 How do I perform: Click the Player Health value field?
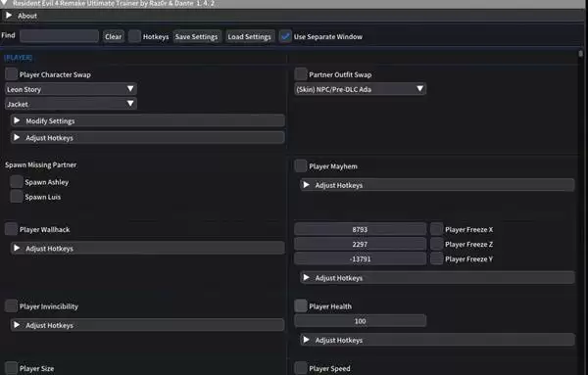(x=360, y=321)
